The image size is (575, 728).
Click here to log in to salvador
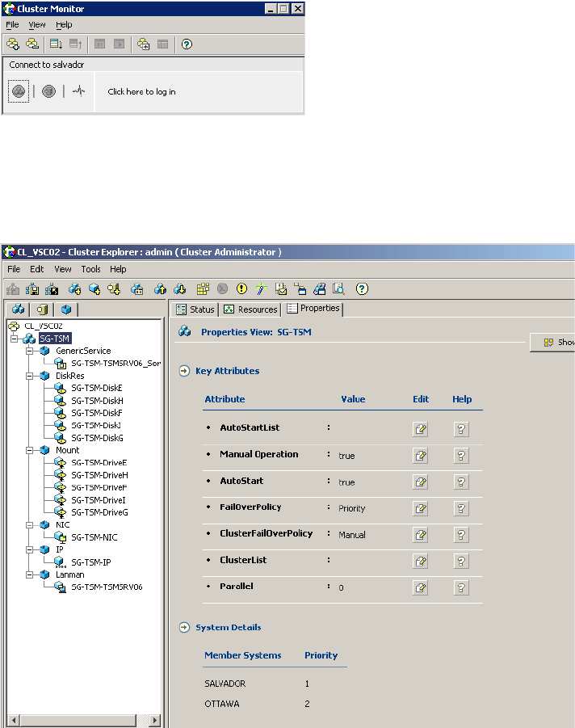pyautogui.click(x=141, y=92)
